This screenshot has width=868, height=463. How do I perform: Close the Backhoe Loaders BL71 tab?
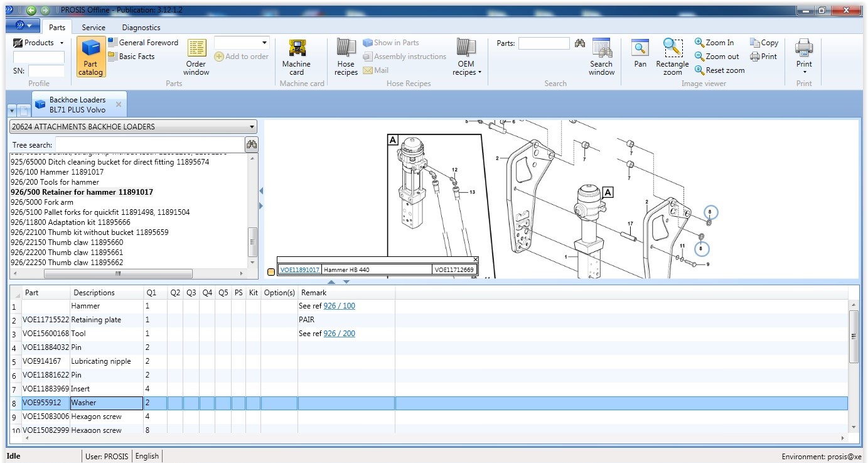pos(119,104)
